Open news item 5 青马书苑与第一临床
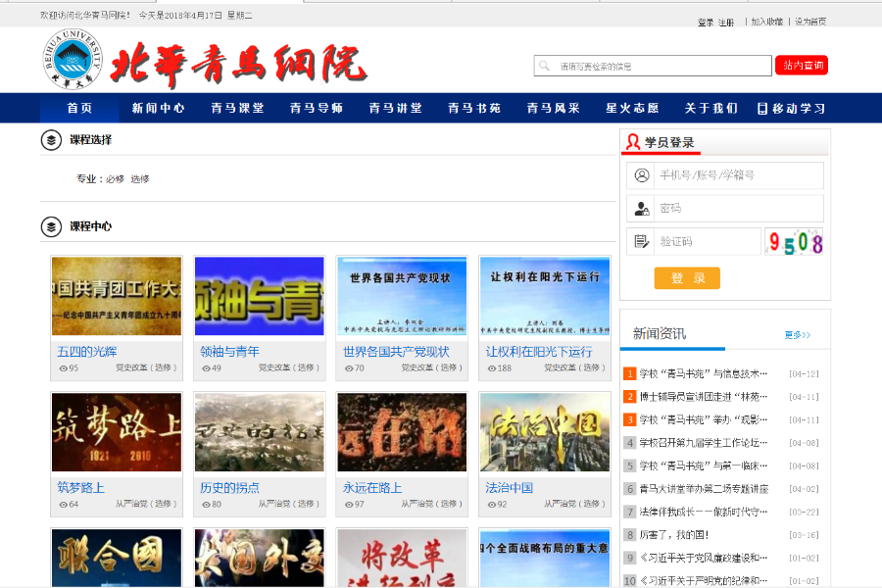The width and height of the screenshot is (882, 588). [703, 465]
